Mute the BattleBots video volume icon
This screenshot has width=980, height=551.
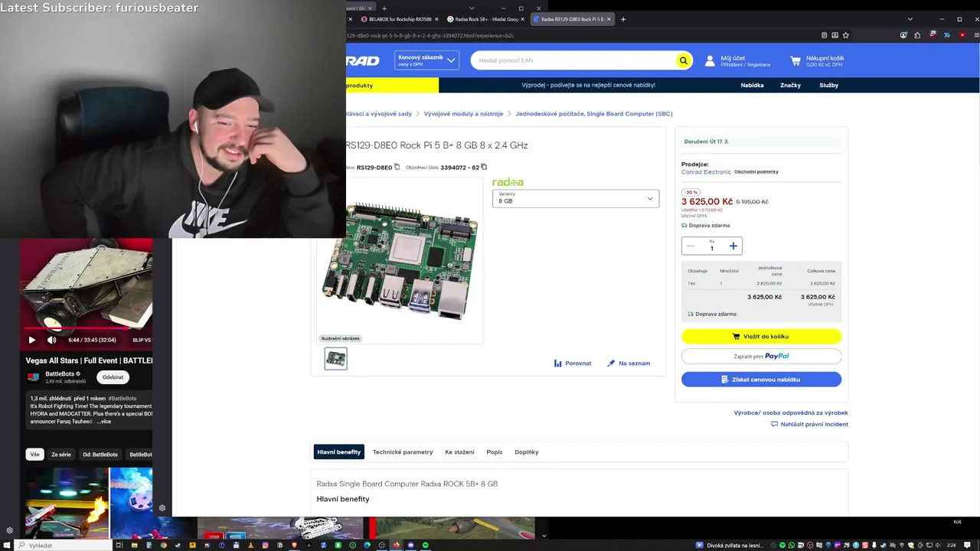51,340
